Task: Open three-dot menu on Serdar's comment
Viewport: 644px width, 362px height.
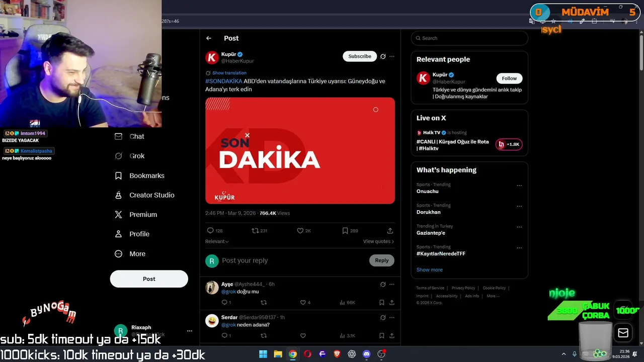Action: (392, 318)
